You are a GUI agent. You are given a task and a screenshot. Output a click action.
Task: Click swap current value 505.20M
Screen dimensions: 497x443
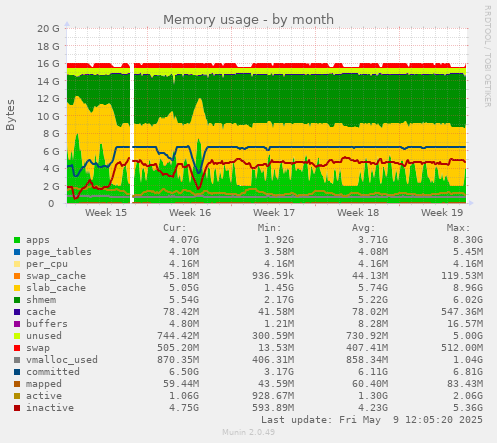pos(178,348)
